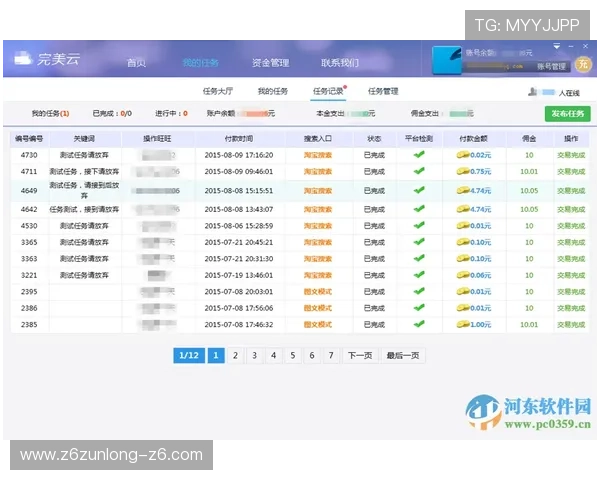Click timestamp 2015-07-21 20:45:21
The width and height of the screenshot is (600, 480).
point(239,242)
